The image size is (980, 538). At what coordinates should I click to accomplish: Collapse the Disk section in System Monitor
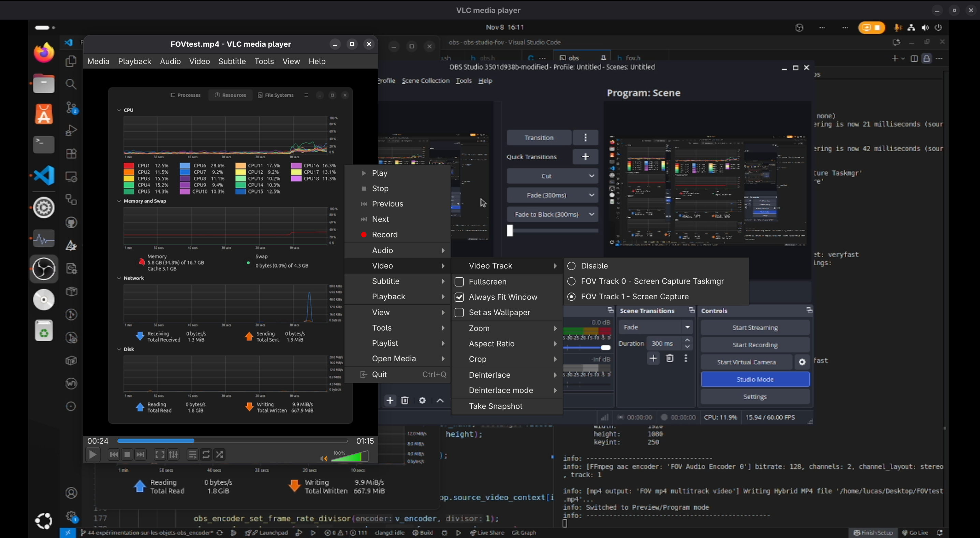(x=119, y=349)
